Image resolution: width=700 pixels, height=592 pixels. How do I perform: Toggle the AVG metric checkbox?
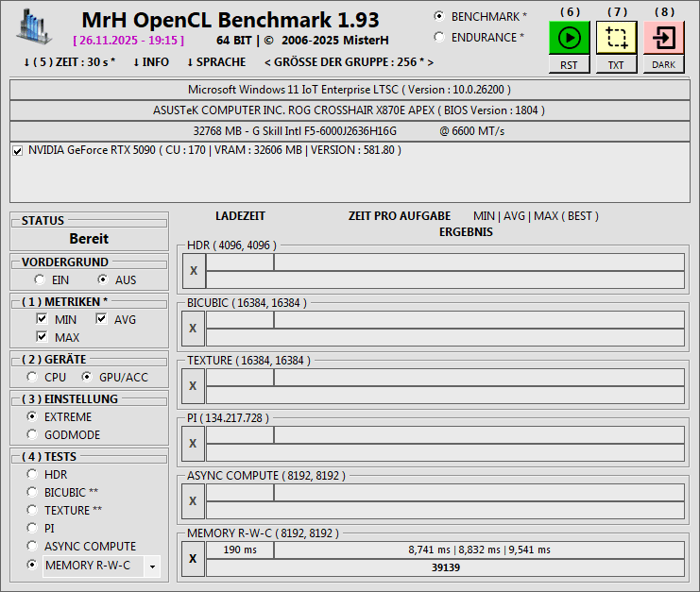click(101, 319)
